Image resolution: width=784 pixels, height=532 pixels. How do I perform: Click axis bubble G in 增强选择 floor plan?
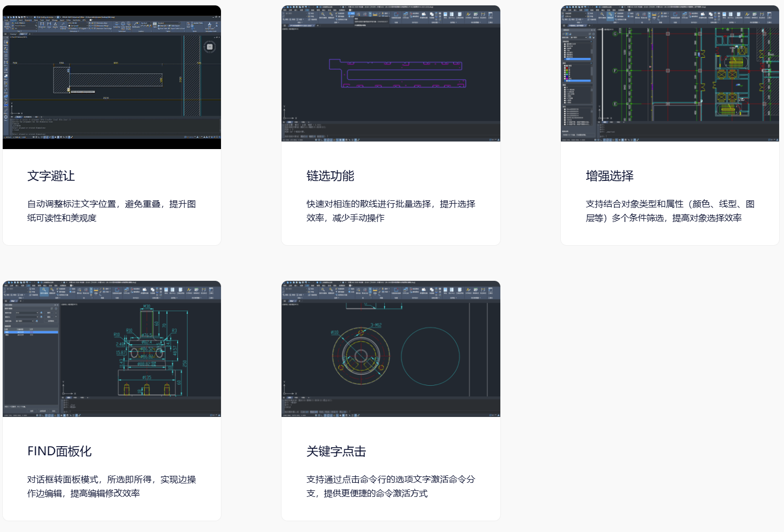(615, 33)
